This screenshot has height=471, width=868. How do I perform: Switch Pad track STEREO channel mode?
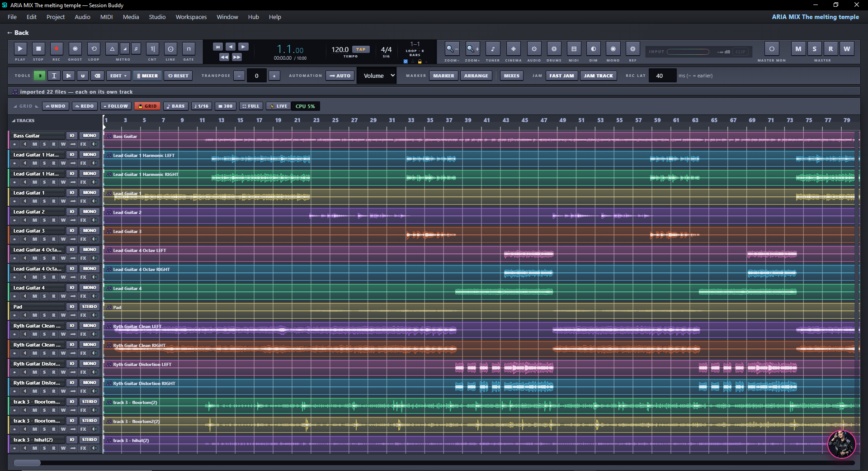[90, 306]
